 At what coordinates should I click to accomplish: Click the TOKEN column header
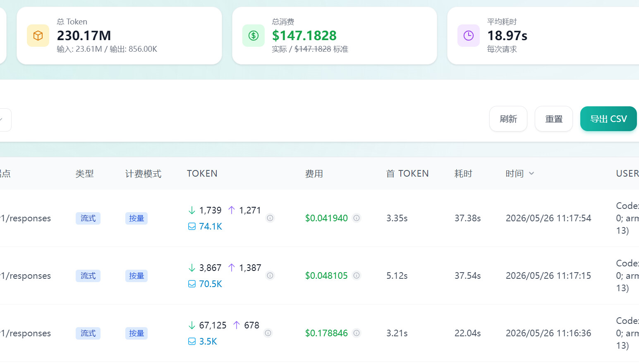coord(202,174)
